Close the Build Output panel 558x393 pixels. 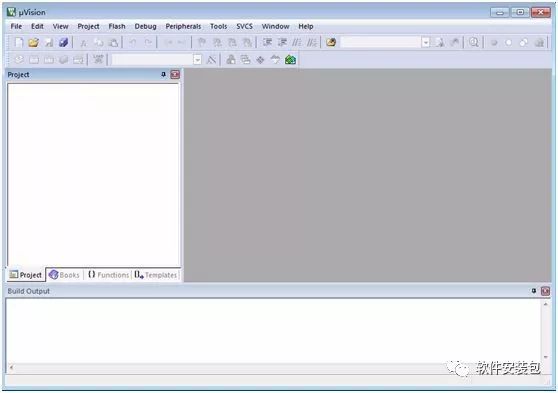tap(546, 291)
